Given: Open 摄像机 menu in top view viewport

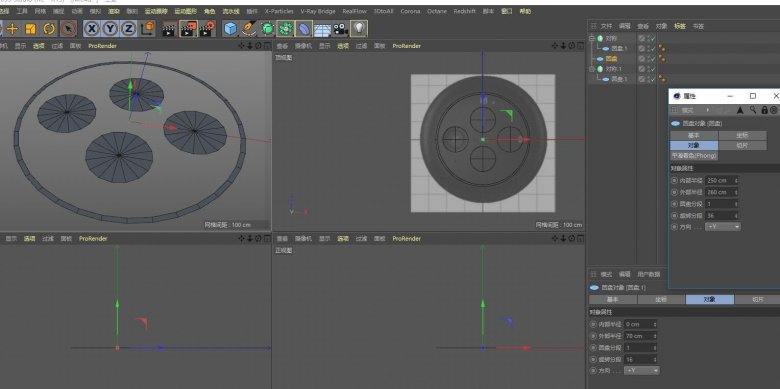Looking at the screenshot, I should pyautogui.click(x=303, y=46).
